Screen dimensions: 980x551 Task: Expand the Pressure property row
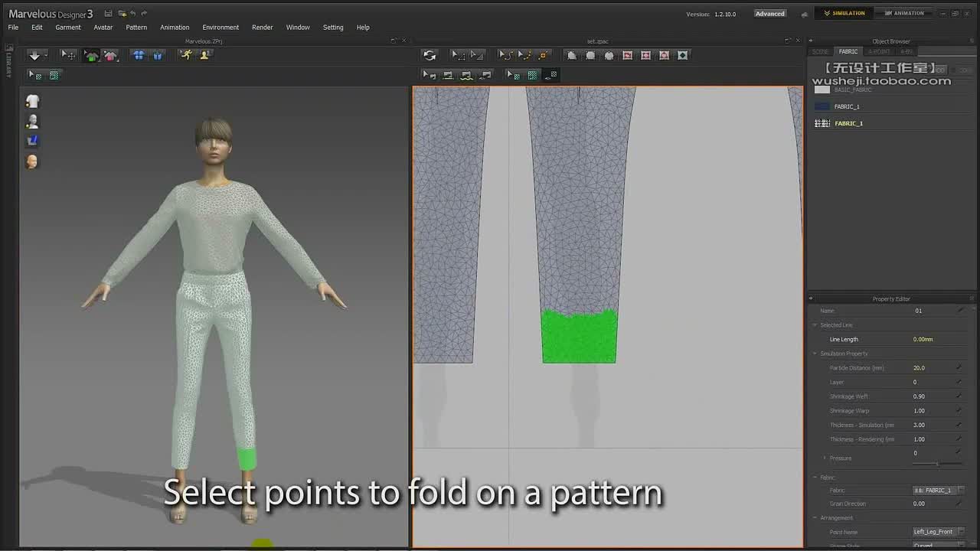[825, 458]
